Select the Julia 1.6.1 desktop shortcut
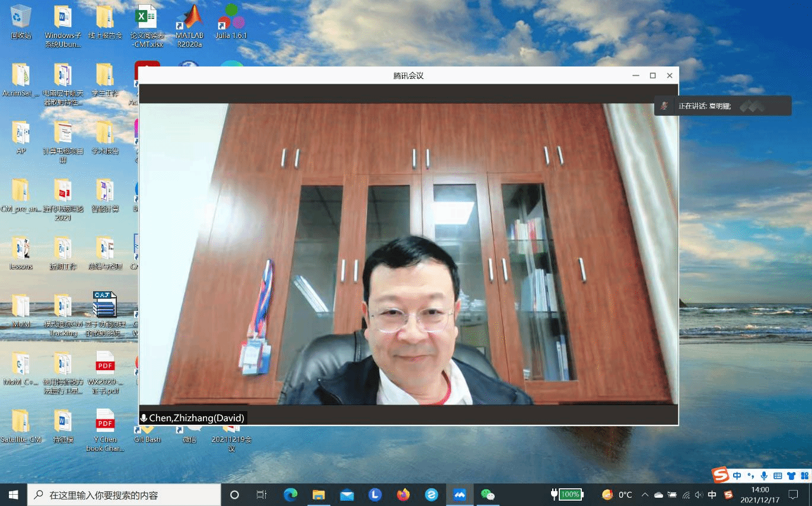The image size is (812, 506). pyautogui.click(x=231, y=24)
